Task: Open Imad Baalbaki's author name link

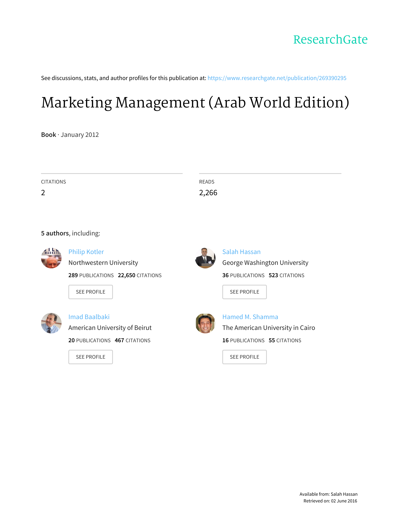Action: point(89,317)
